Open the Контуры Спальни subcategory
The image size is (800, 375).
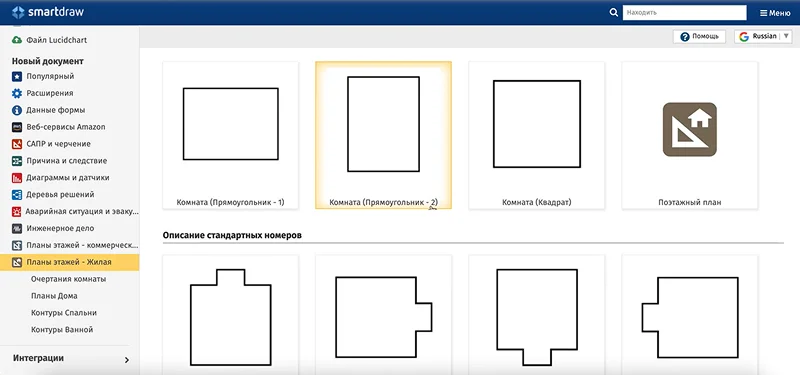[64, 313]
